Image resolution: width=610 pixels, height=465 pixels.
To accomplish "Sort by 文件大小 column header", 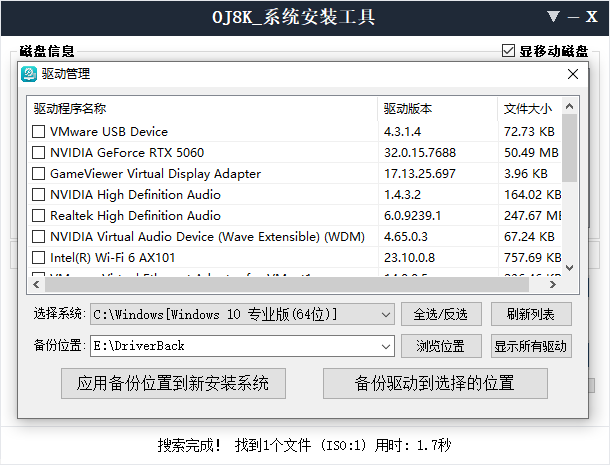I will point(529,109).
